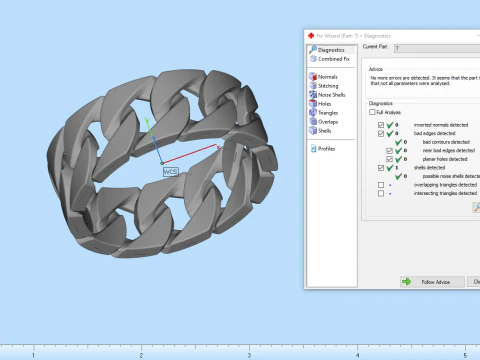Click the Current Part field
Image resolution: width=480 pixels, height=360 pixels.
click(437, 49)
